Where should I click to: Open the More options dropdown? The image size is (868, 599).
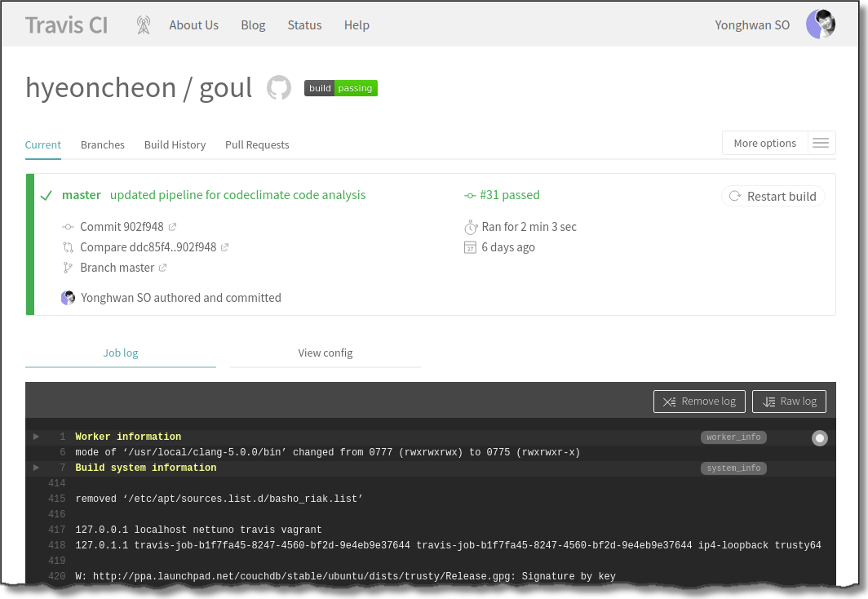(x=764, y=144)
